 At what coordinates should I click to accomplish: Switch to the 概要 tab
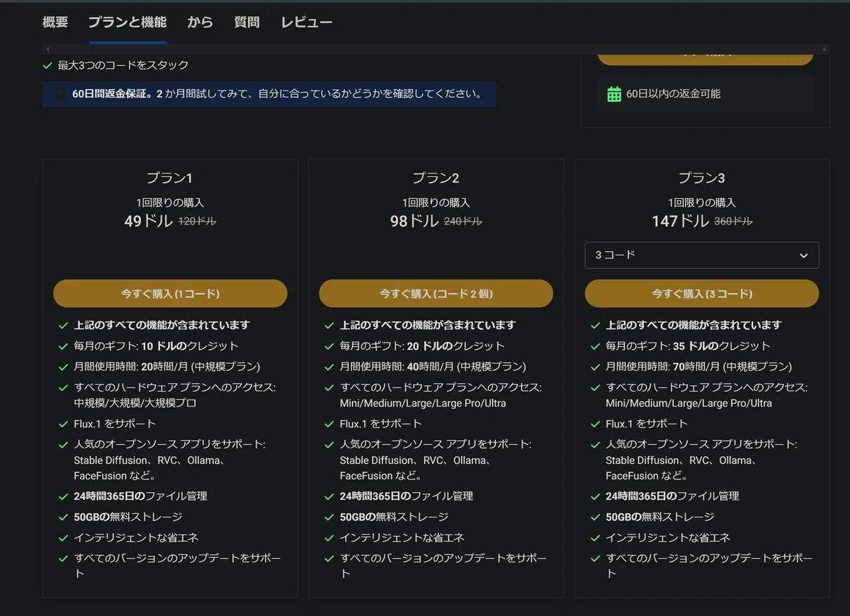point(55,22)
